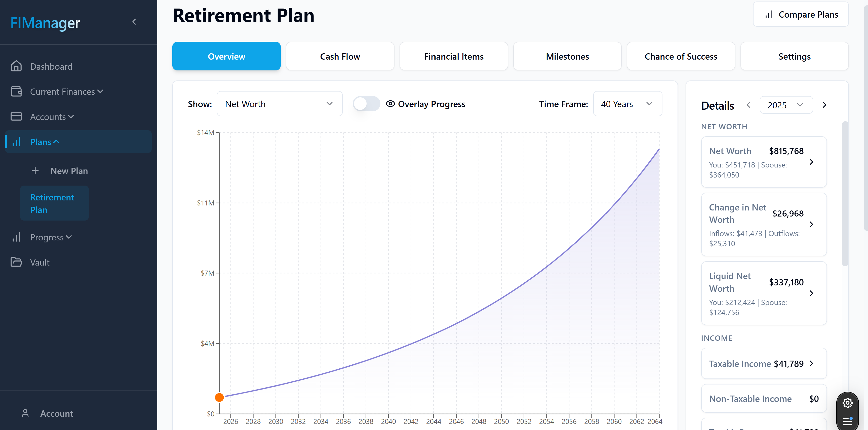Open the Net Worth details card

[764, 162]
